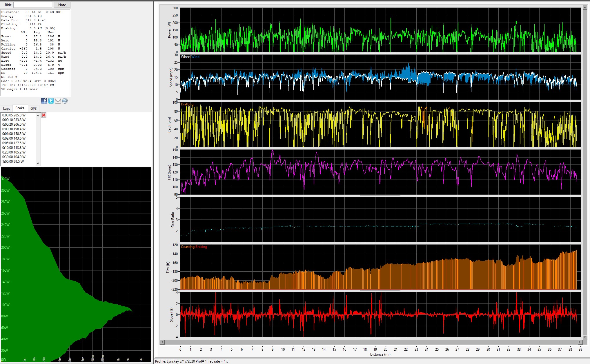The height and width of the screenshot is (364, 590).
Task: Click the red X delete button
Action: click(44, 115)
